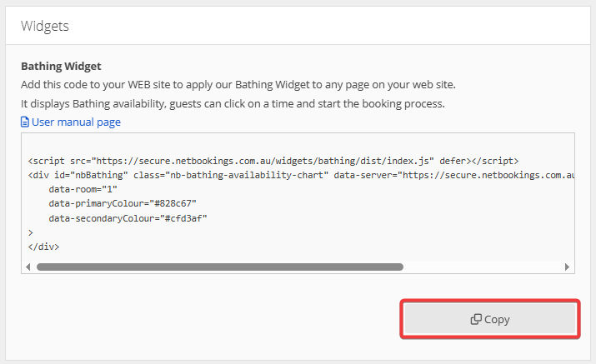Click the data-secondaryColour="#cfd3af" line
Viewport: 596px width, 364px height.
128,218
